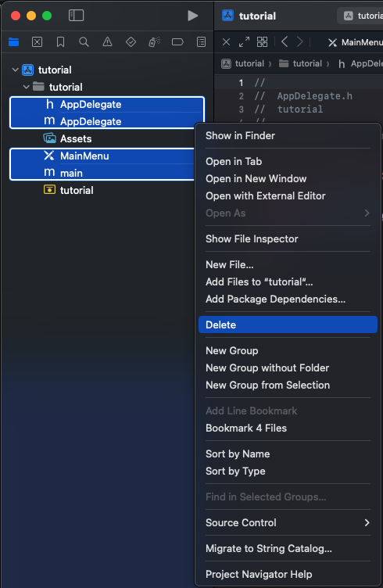Choose Add Files to "tutorial"...
Viewport: 383px width, 588px height.
288,282
